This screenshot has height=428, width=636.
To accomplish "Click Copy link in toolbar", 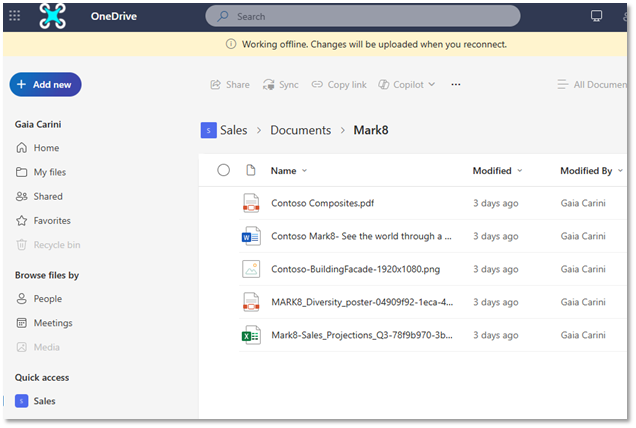I will click(339, 84).
